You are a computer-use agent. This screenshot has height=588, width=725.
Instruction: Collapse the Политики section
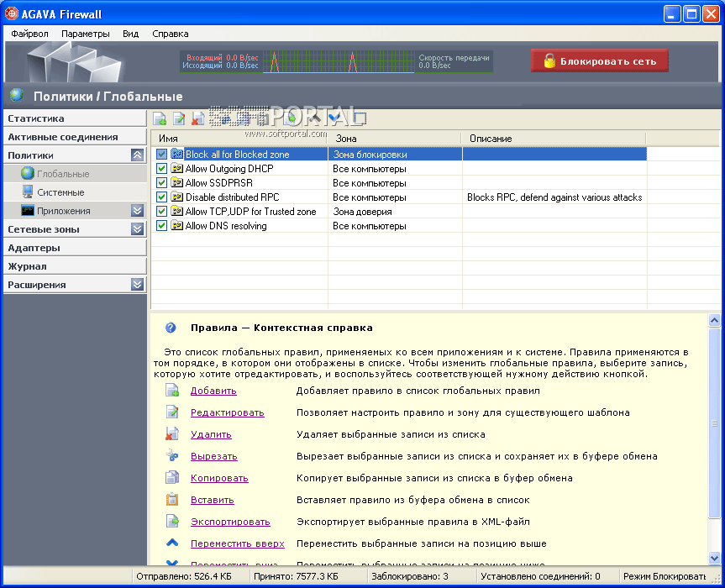click(138, 155)
